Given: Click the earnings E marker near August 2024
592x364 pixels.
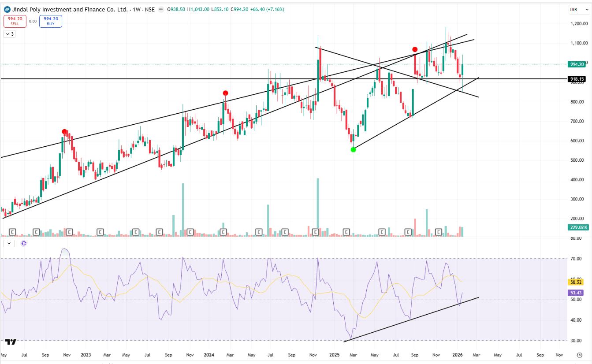Looking at the screenshot, I should pos(284,232).
